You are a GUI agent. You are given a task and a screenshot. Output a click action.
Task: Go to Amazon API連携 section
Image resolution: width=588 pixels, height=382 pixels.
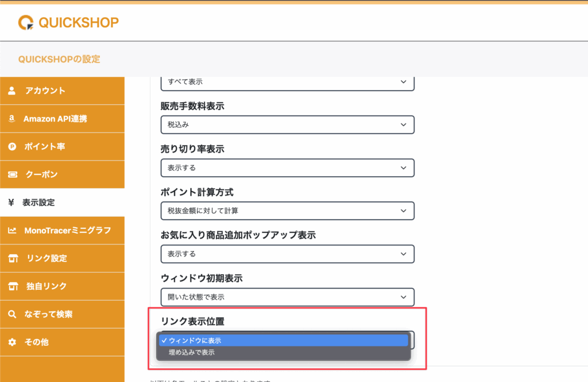62,119
